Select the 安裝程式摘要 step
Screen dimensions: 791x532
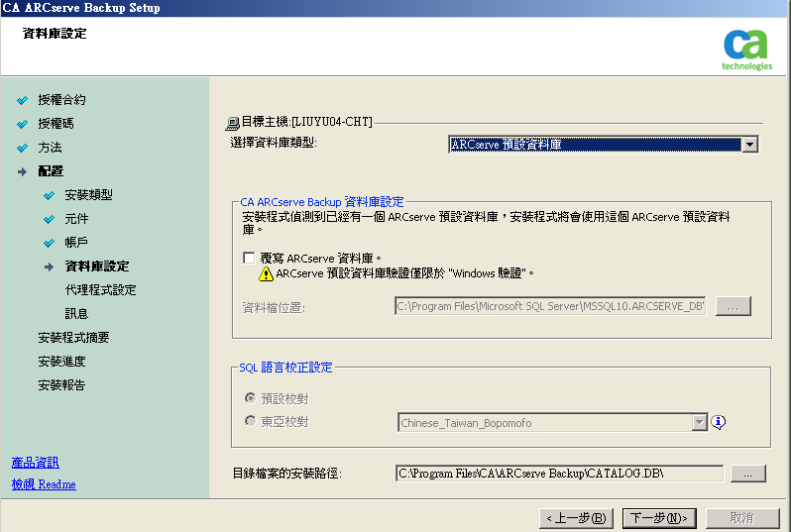[x=73, y=338]
